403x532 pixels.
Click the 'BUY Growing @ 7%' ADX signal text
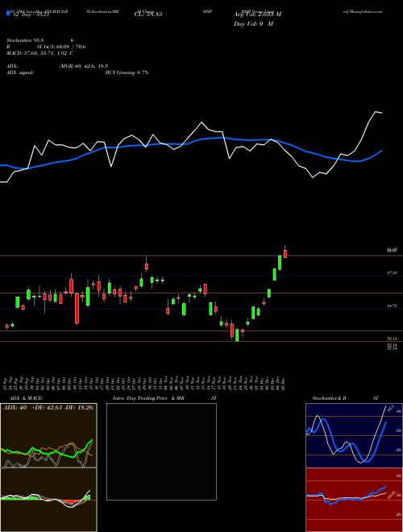coord(127,73)
